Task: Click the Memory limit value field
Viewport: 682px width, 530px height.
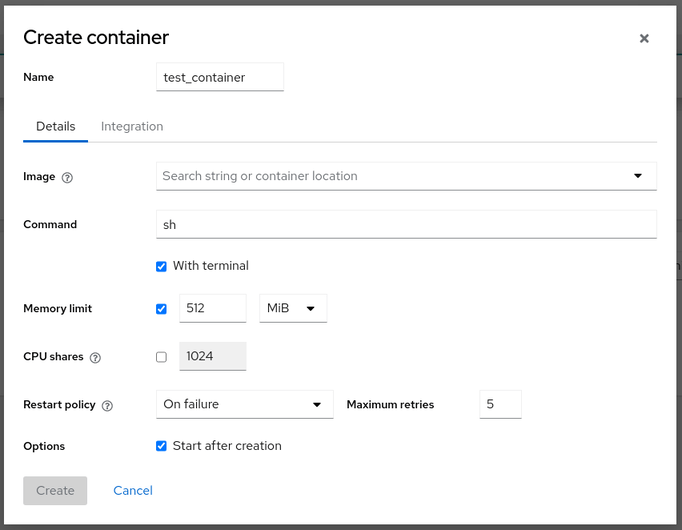Action: 212,308
